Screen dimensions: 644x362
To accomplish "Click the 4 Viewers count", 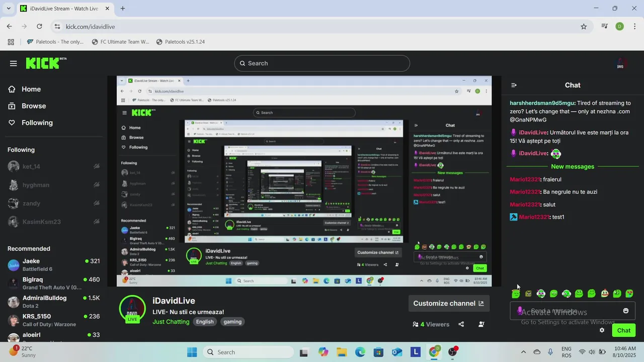I will coord(431,324).
